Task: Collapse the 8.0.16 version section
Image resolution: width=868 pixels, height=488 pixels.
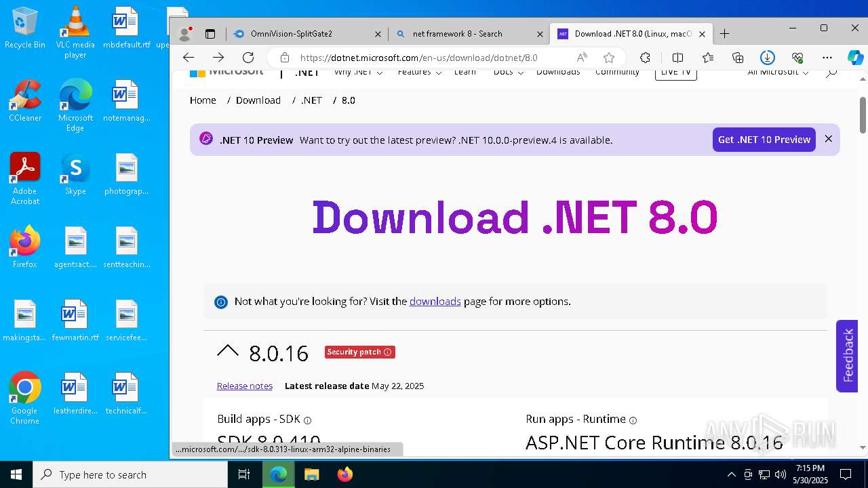Action: 228,352
